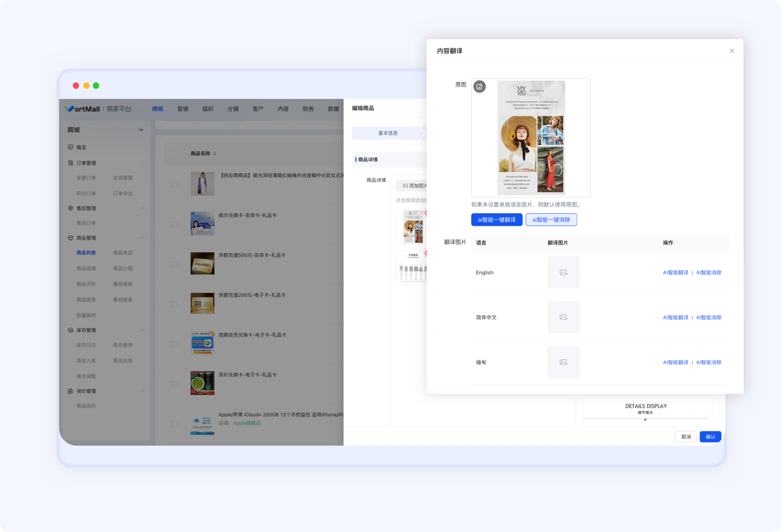Click the 添加图片 button in product details
Viewport: 781px width, 532px height.
(412, 186)
